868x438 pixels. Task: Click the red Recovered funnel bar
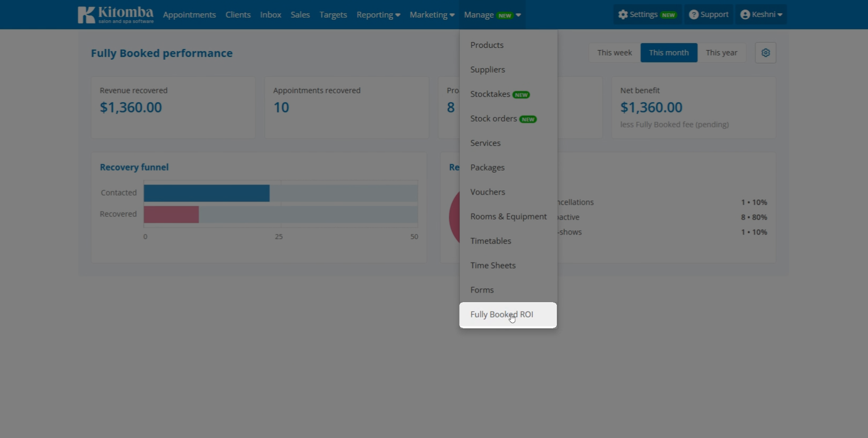(x=171, y=215)
